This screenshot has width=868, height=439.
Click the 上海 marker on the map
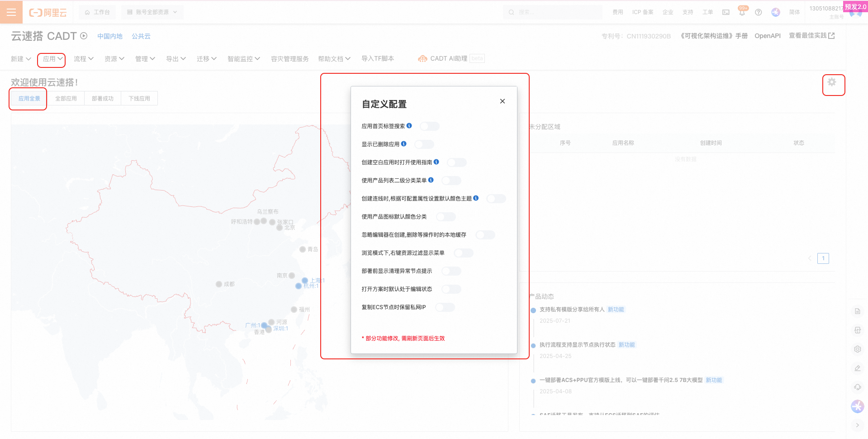pyautogui.click(x=305, y=281)
